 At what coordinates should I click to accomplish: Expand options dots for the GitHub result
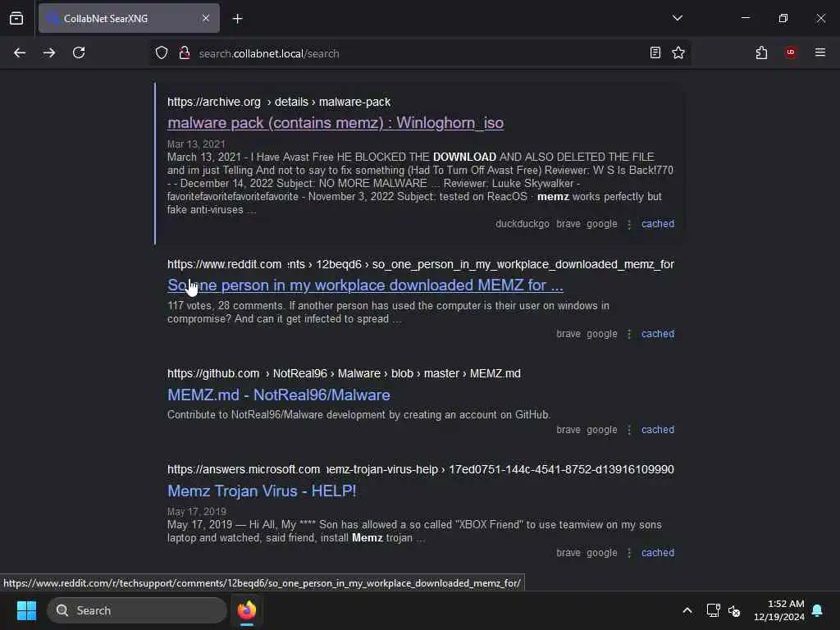pos(629,430)
